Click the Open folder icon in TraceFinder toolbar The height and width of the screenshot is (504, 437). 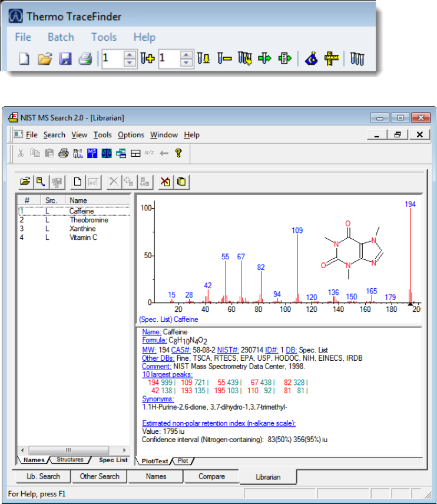(45, 59)
